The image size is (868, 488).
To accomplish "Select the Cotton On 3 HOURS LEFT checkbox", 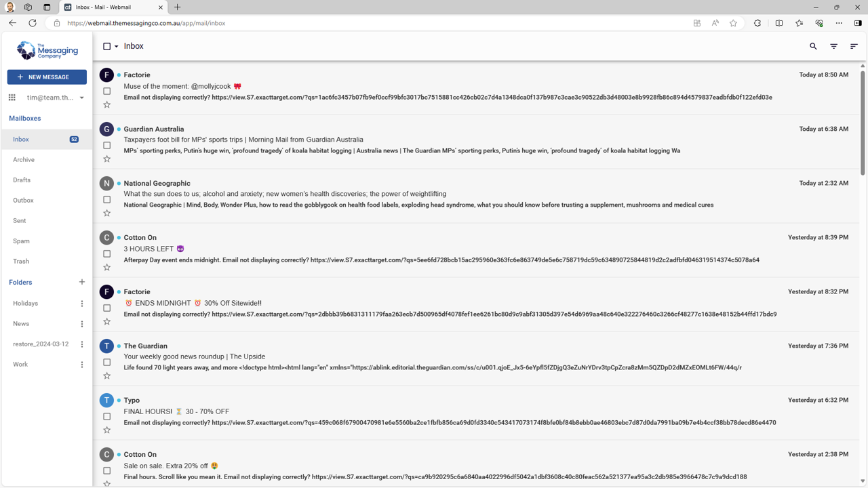I will 106,253.
